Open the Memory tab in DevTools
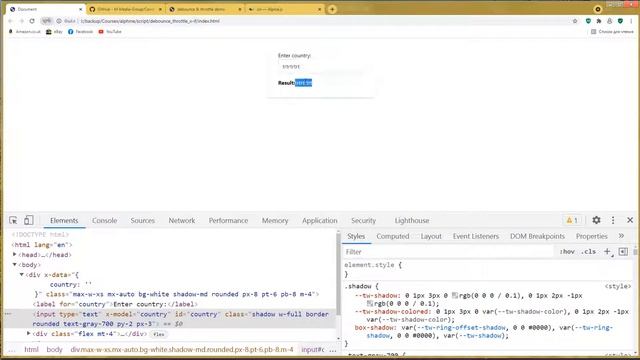The width and height of the screenshot is (640, 360). point(275,220)
